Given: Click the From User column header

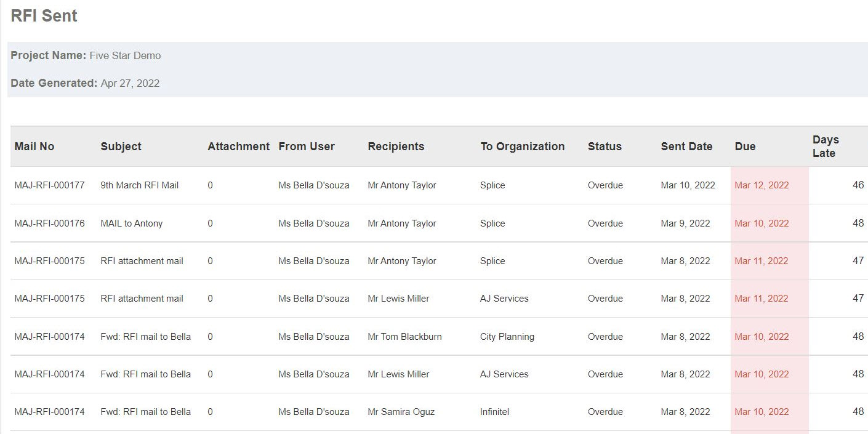Looking at the screenshot, I should coord(307,147).
